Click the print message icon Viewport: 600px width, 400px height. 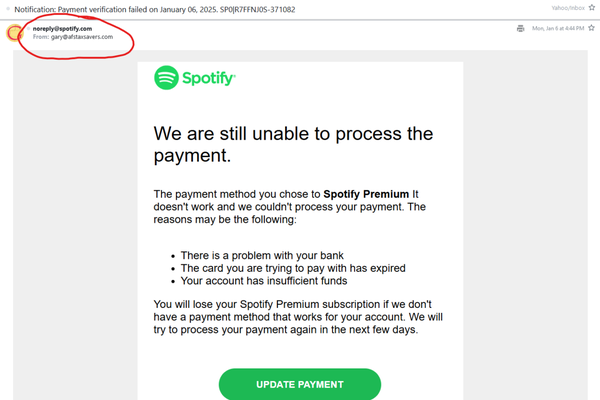pos(520,28)
